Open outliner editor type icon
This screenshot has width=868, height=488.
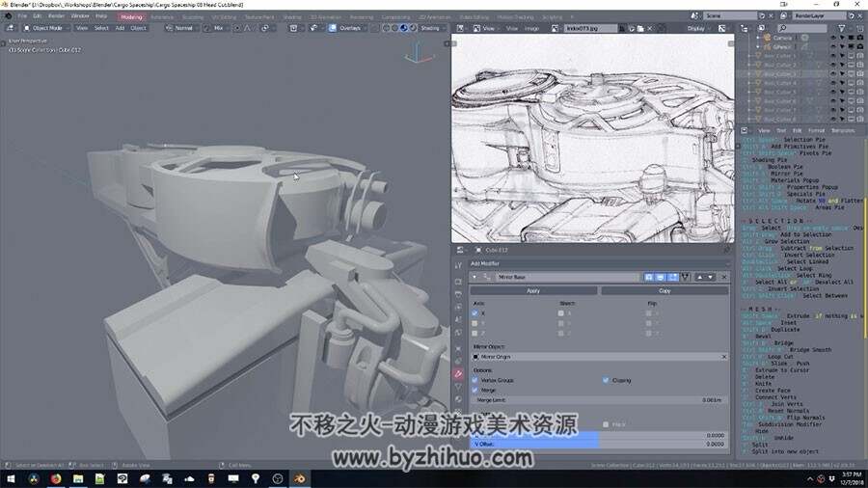click(x=744, y=28)
